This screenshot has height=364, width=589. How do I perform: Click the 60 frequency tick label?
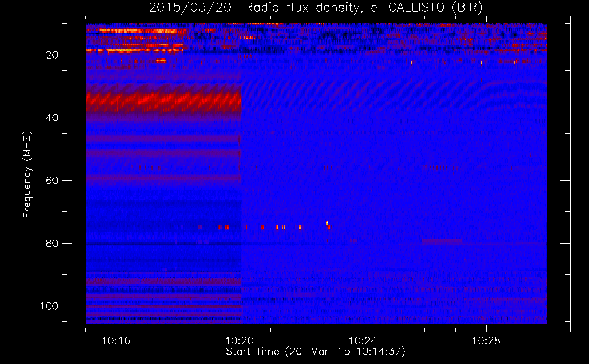tap(52, 181)
